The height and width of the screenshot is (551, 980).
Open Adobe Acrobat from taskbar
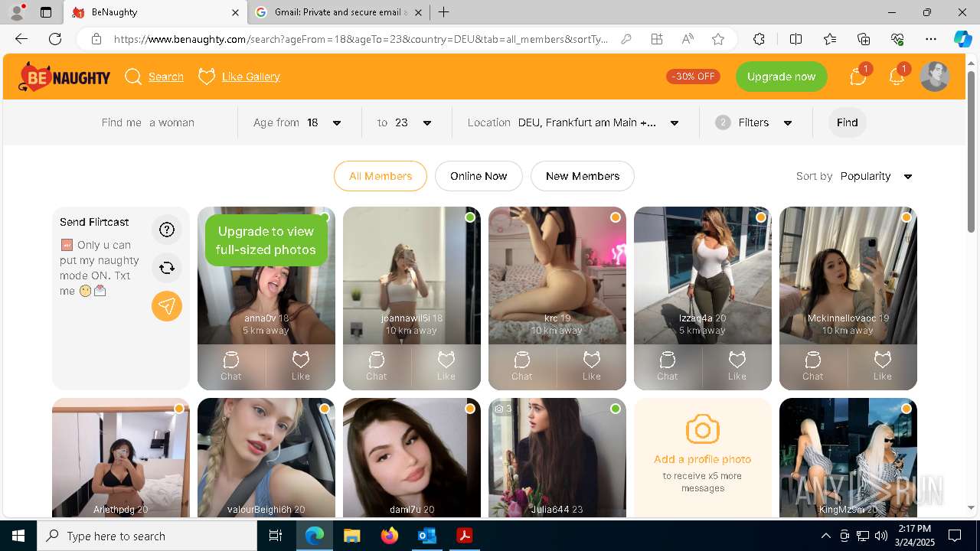(x=464, y=536)
